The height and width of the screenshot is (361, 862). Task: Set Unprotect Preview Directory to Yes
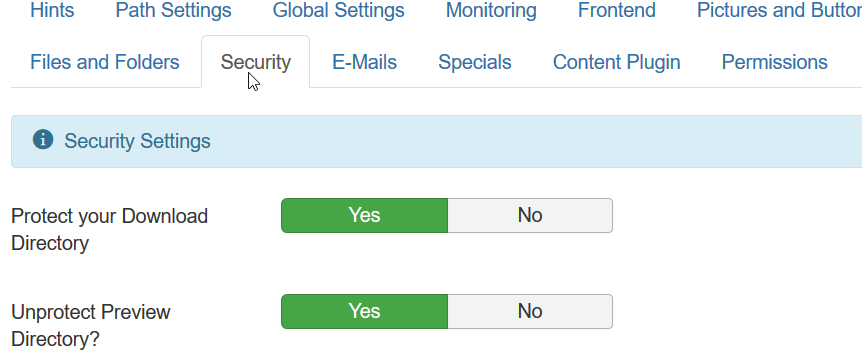coord(364,312)
